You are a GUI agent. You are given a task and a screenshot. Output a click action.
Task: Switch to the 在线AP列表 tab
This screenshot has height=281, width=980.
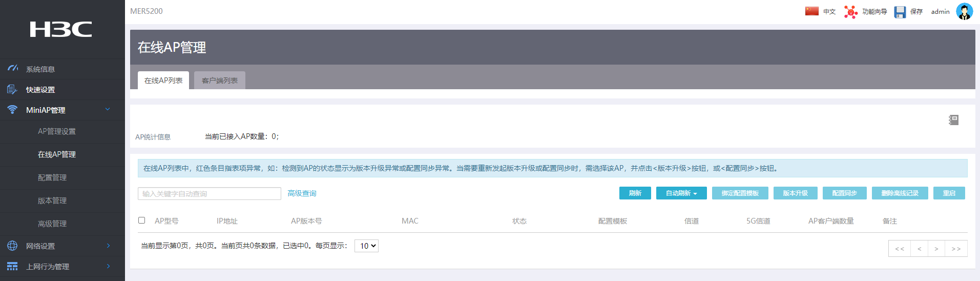point(163,81)
